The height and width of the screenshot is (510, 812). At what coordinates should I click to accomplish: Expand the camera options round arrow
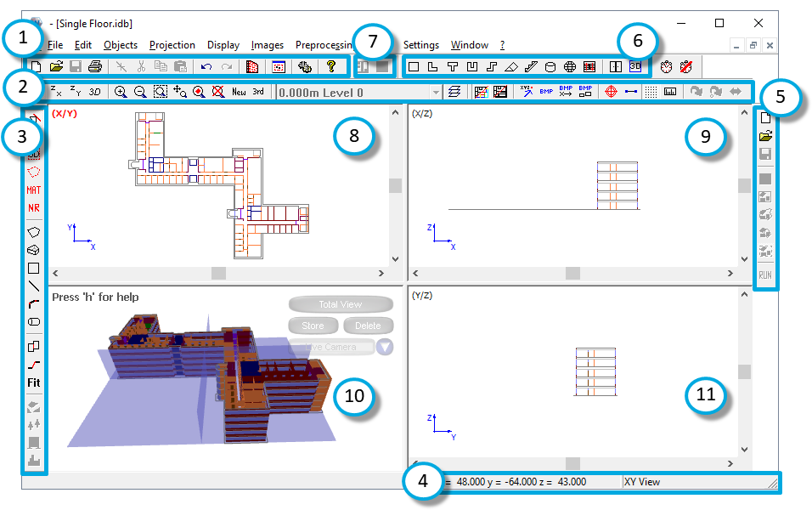386,347
